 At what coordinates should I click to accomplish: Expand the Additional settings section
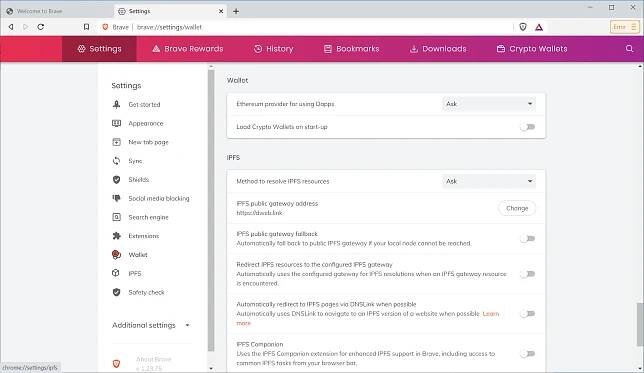pos(151,325)
